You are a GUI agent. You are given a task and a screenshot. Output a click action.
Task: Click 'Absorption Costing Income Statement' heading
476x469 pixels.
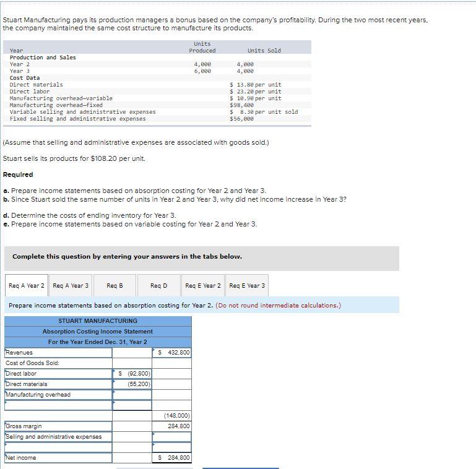coord(98,332)
